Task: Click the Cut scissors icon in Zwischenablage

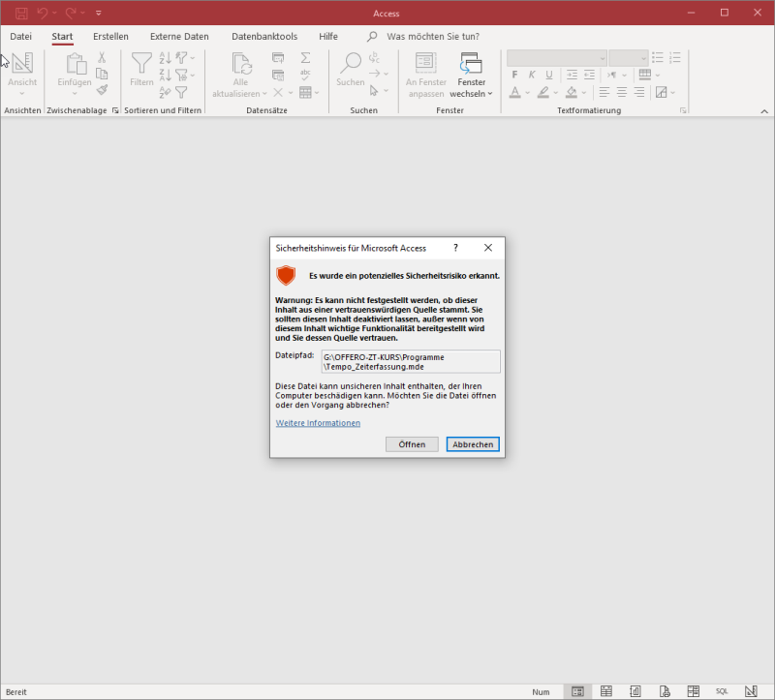Action: (x=102, y=57)
